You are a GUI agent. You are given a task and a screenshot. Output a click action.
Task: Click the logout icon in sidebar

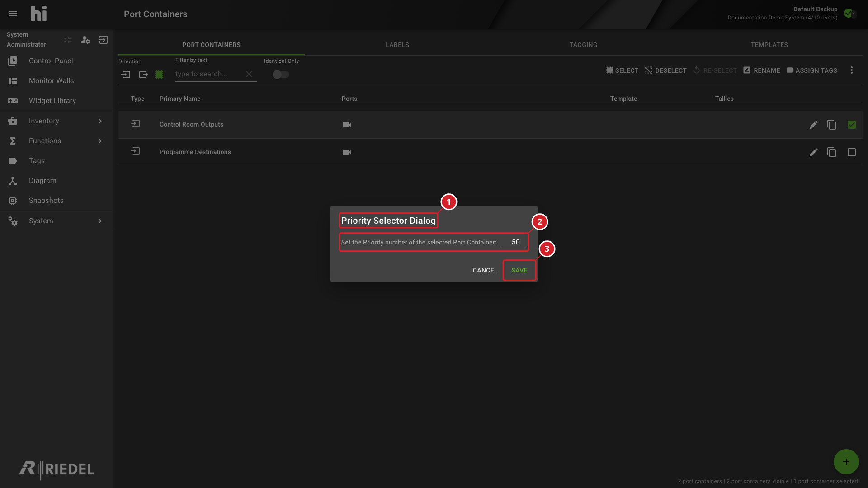pos(104,40)
